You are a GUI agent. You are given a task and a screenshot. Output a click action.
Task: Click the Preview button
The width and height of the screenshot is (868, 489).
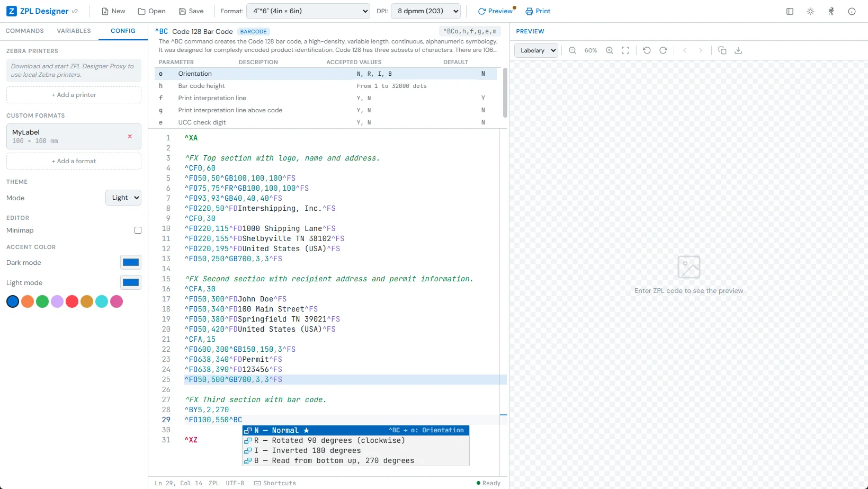pyautogui.click(x=496, y=11)
